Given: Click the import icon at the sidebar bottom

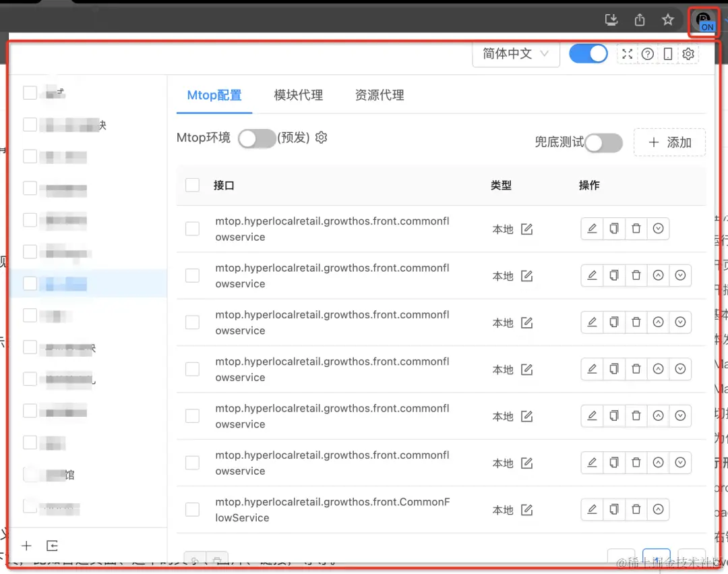Looking at the screenshot, I should pyautogui.click(x=53, y=546).
